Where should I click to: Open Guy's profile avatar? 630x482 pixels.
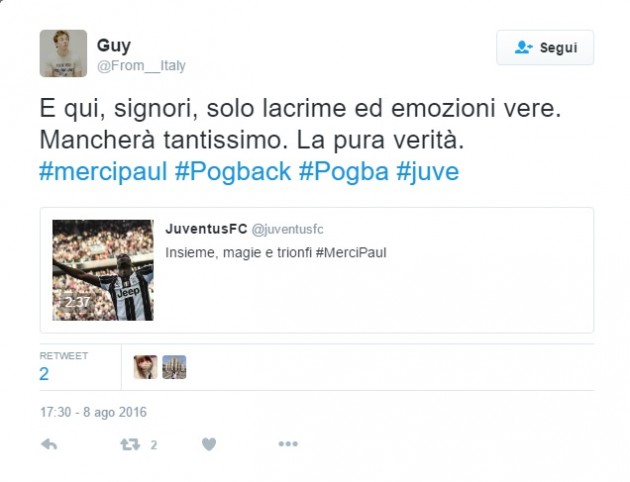tap(63, 53)
